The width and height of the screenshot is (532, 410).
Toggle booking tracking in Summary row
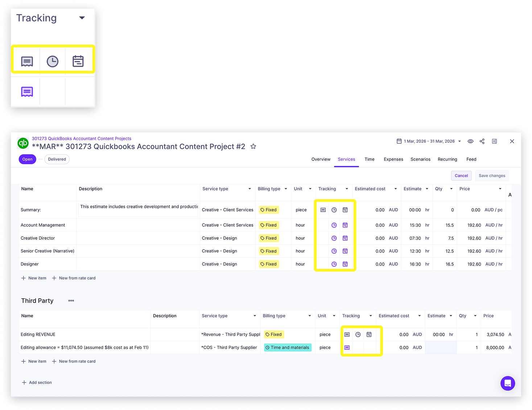[x=345, y=210]
